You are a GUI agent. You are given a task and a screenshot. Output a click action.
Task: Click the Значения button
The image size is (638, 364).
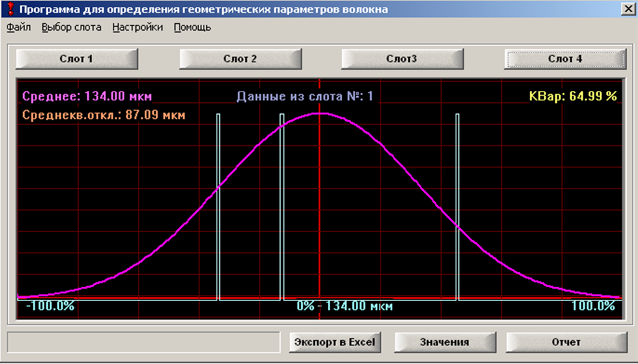(x=445, y=342)
